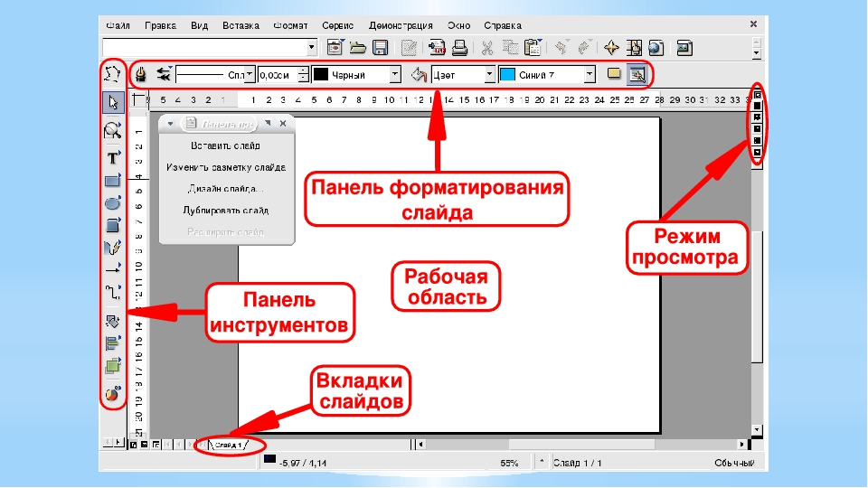Choose the Curve drawing tool
Screen dimensions: 868x488
[113, 248]
